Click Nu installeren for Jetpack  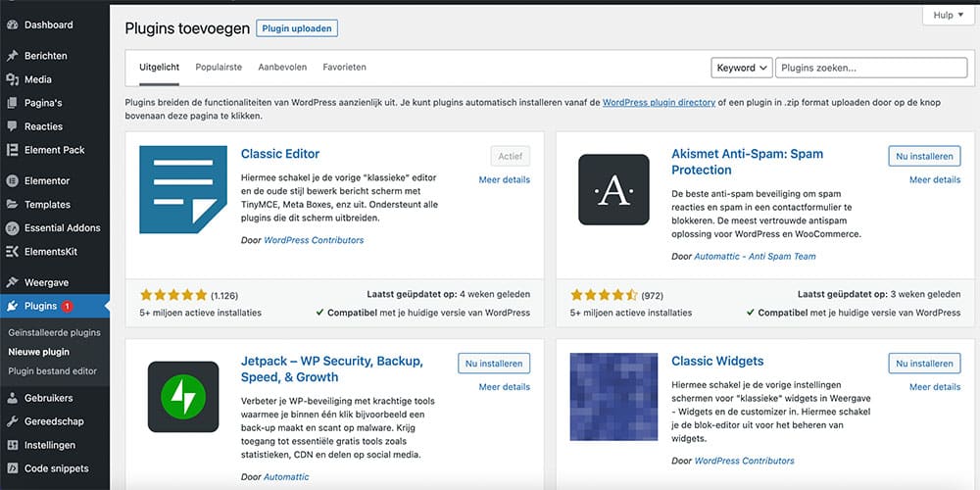pos(494,364)
